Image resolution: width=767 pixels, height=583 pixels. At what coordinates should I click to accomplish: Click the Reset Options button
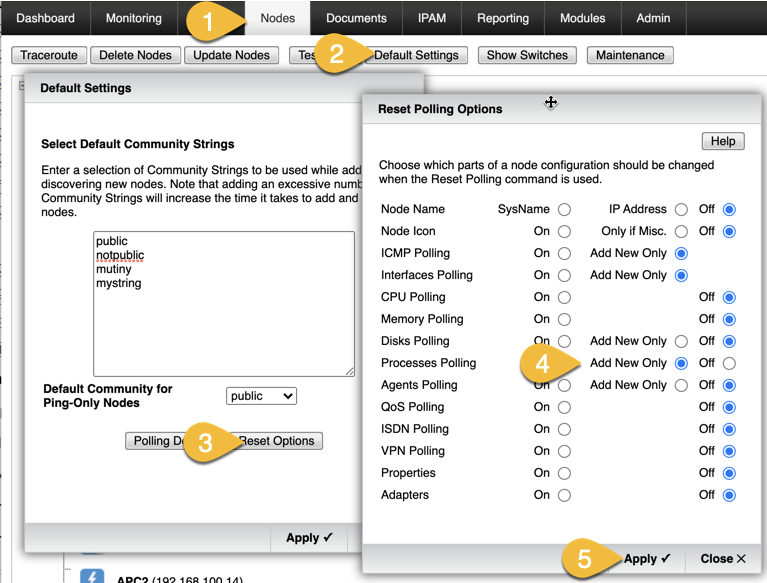[x=277, y=441]
